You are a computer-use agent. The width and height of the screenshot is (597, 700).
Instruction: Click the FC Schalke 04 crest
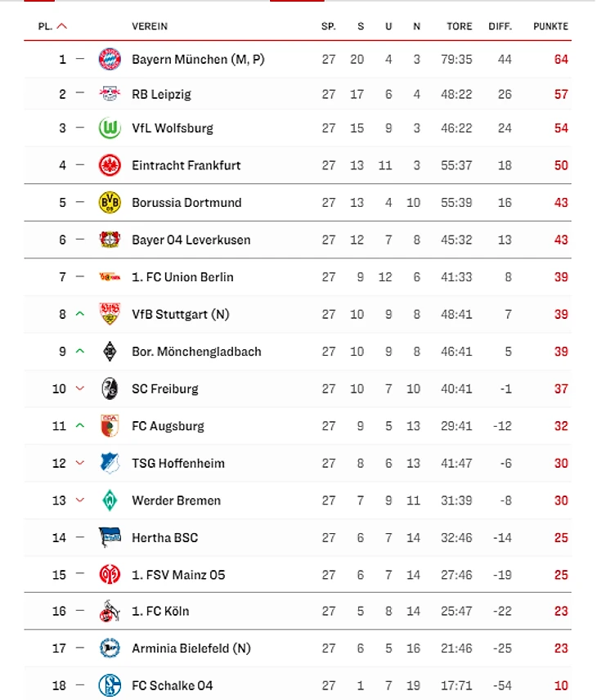tap(109, 685)
